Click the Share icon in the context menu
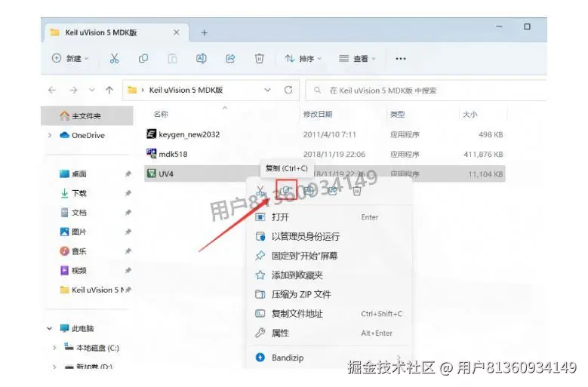The width and height of the screenshot is (588, 387). 333,191
